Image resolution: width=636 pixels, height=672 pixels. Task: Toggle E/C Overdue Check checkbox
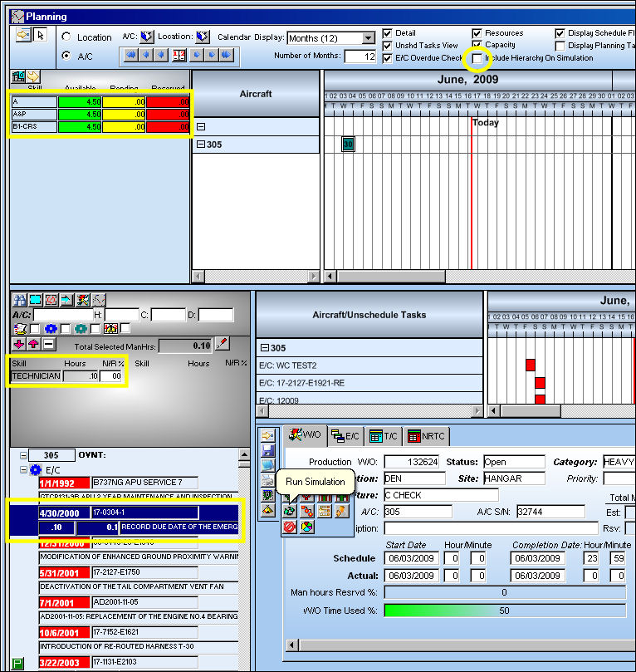coord(387,58)
